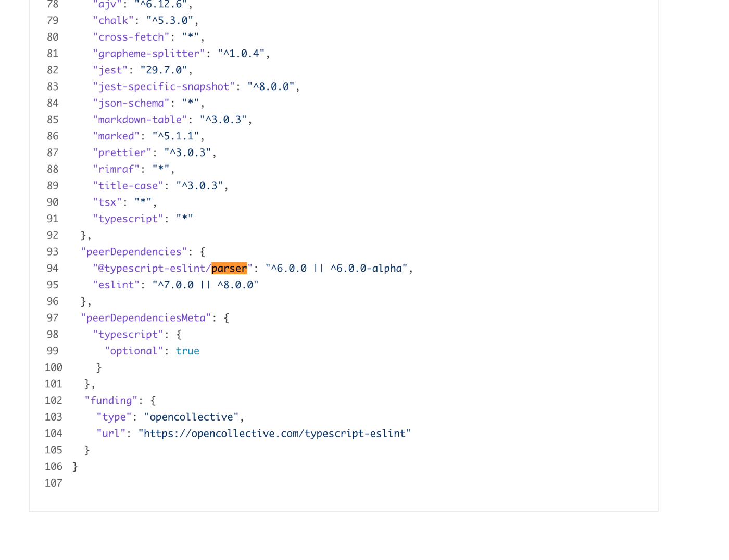Click the "json-schema" dependency name
729x560 pixels.
point(131,103)
